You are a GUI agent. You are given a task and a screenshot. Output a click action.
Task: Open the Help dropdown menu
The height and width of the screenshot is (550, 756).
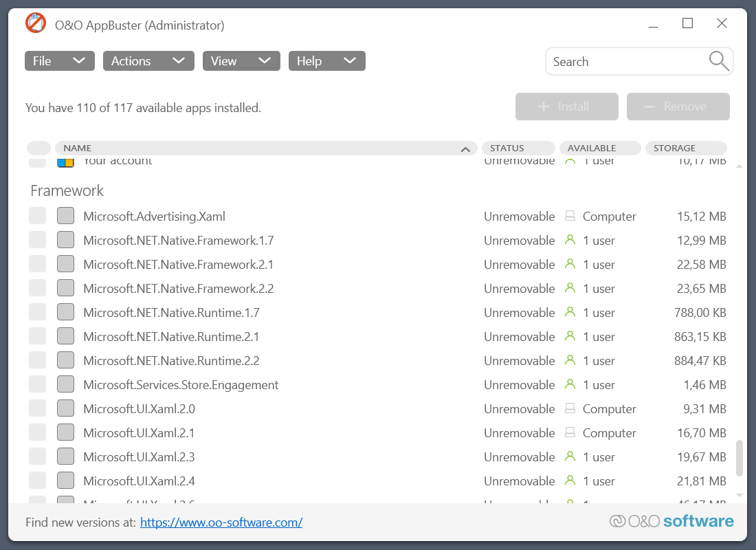point(327,60)
